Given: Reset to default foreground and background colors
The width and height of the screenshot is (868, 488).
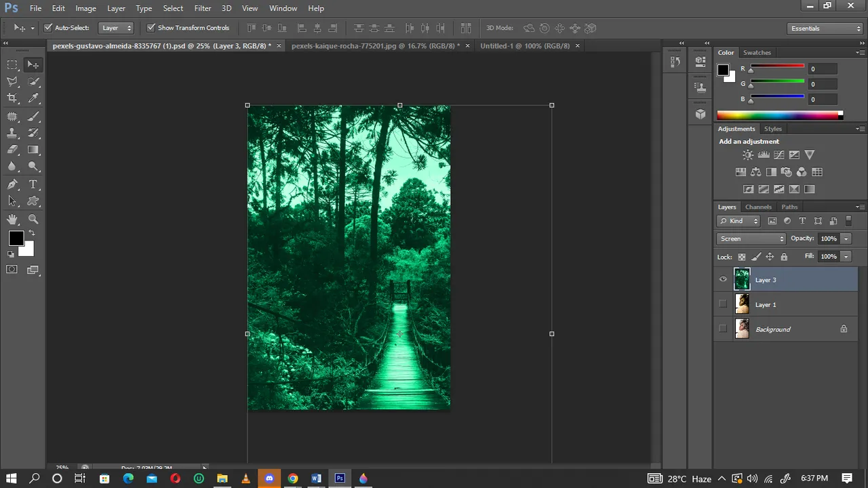Looking at the screenshot, I should pos(11,254).
